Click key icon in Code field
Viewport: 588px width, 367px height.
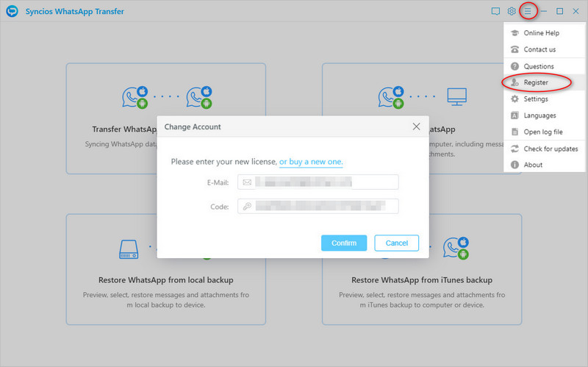pyautogui.click(x=247, y=206)
